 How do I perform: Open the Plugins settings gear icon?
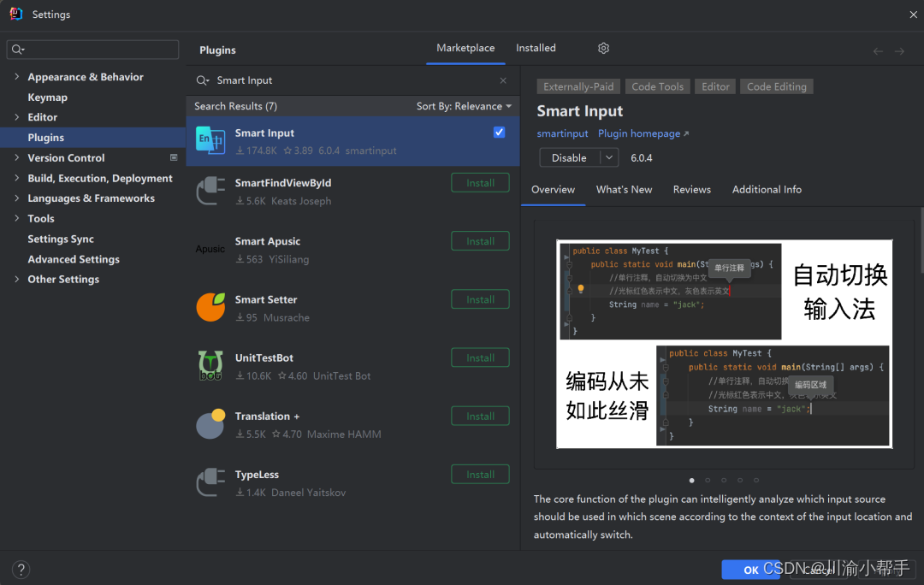[603, 48]
